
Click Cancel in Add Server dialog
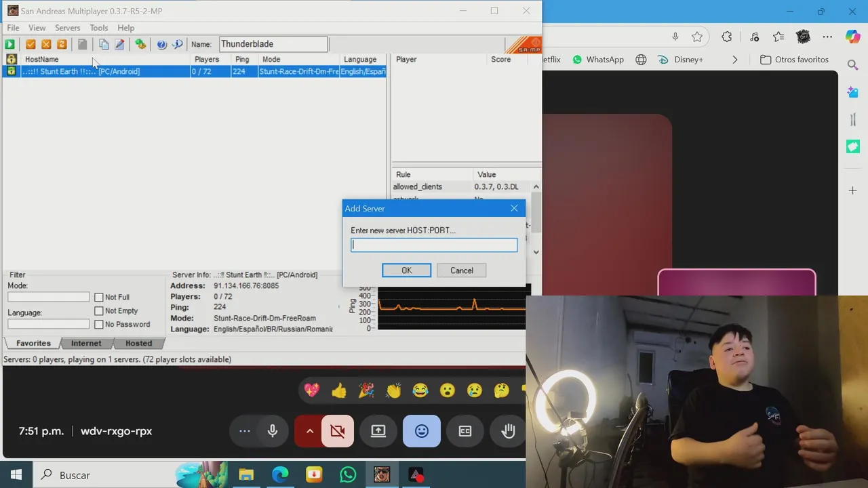tap(462, 270)
